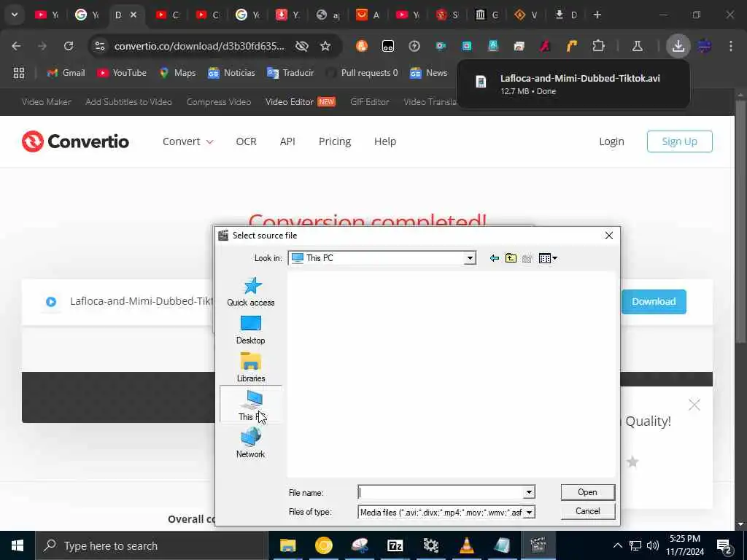
Task: Open a new browser tab
Action: (x=597, y=15)
